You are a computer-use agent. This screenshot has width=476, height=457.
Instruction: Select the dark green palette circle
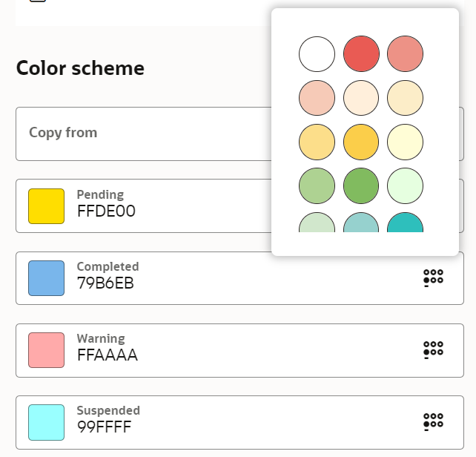[361, 185]
